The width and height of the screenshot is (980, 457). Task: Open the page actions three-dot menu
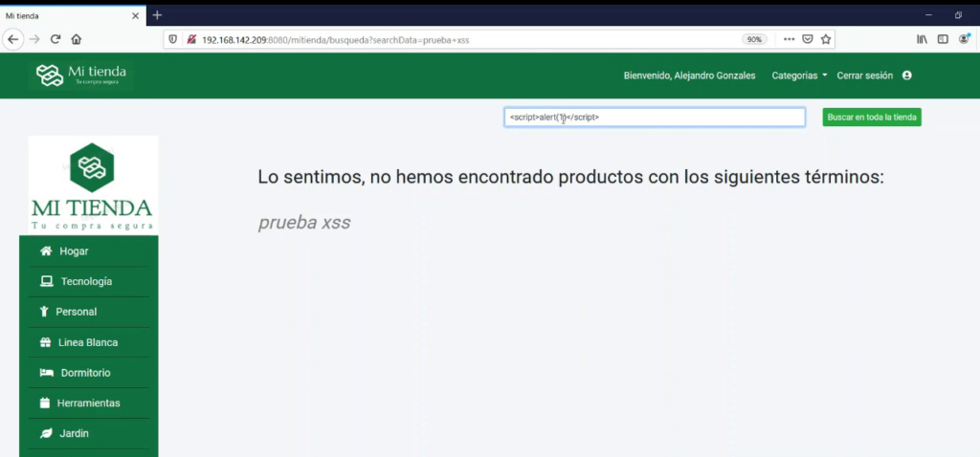pos(789,39)
